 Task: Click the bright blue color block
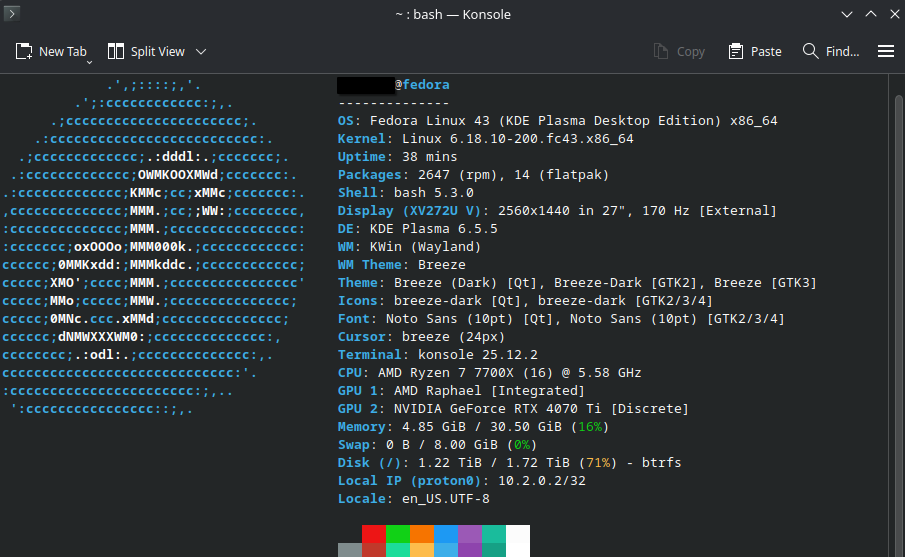[446, 534]
